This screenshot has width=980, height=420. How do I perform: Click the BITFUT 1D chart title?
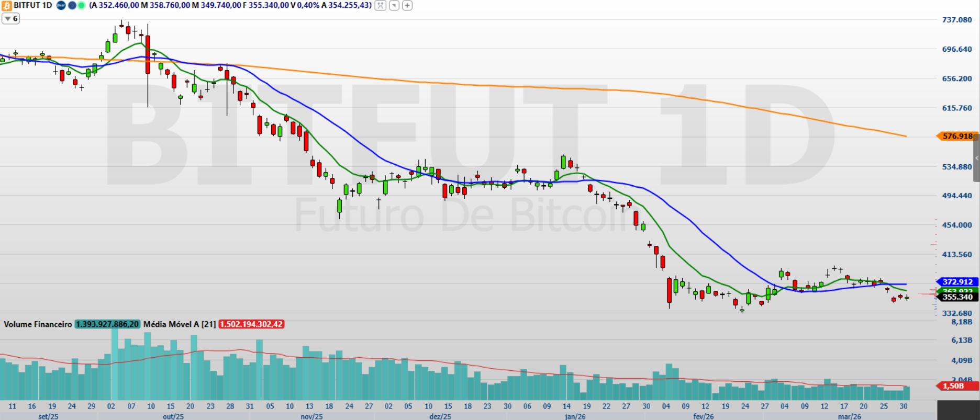[32, 5]
